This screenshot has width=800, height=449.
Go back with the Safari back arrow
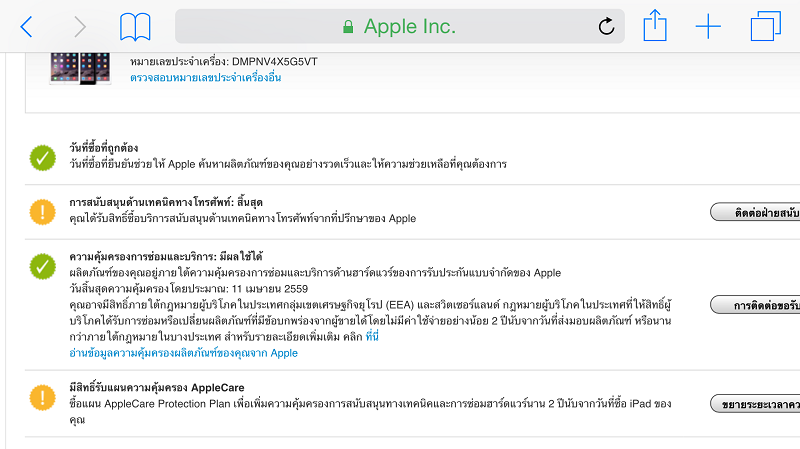coord(26,27)
